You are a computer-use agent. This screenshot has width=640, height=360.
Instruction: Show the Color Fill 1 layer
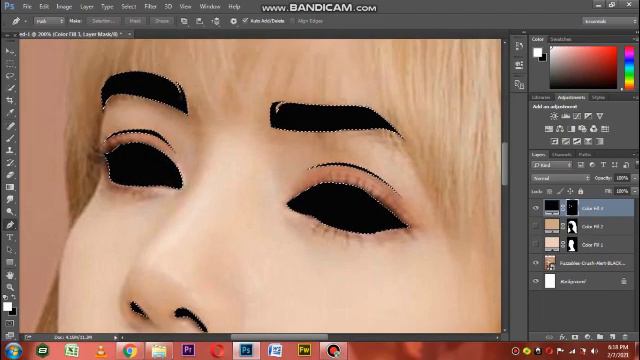[x=536, y=244]
